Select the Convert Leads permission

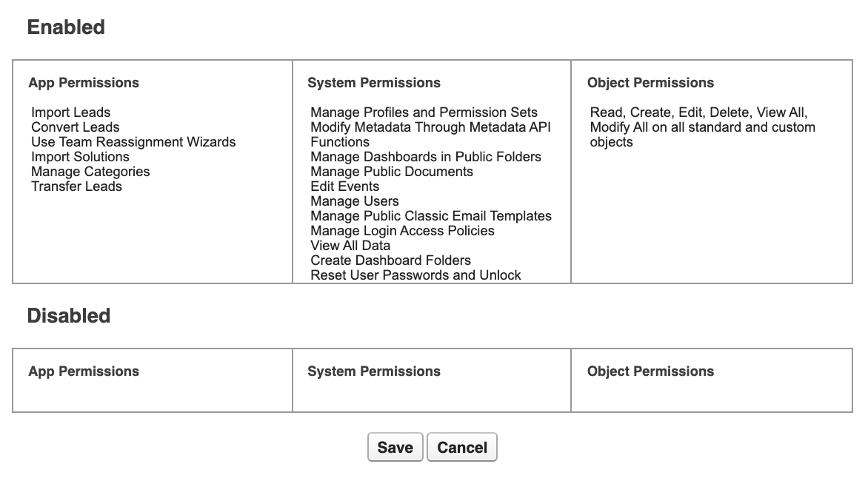(74, 127)
